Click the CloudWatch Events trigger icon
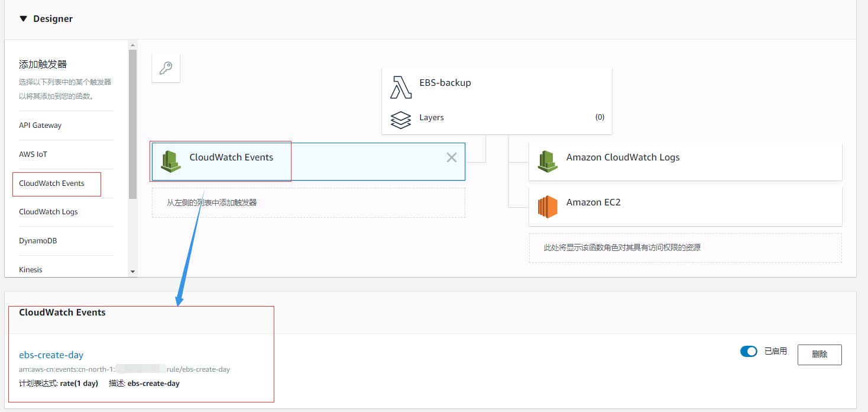The height and width of the screenshot is (412, 868). 171,161
